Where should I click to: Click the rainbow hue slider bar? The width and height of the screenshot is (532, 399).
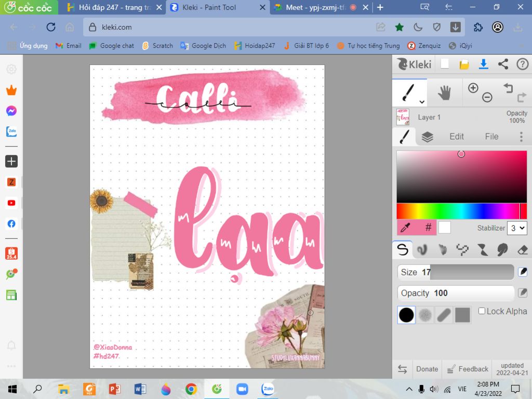click(461, 211)
